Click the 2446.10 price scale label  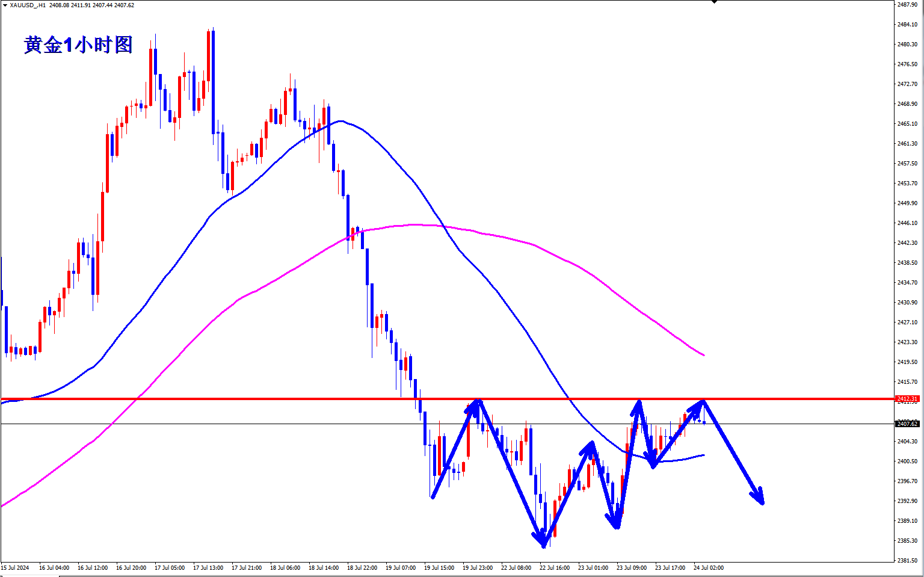click(907, 223)
